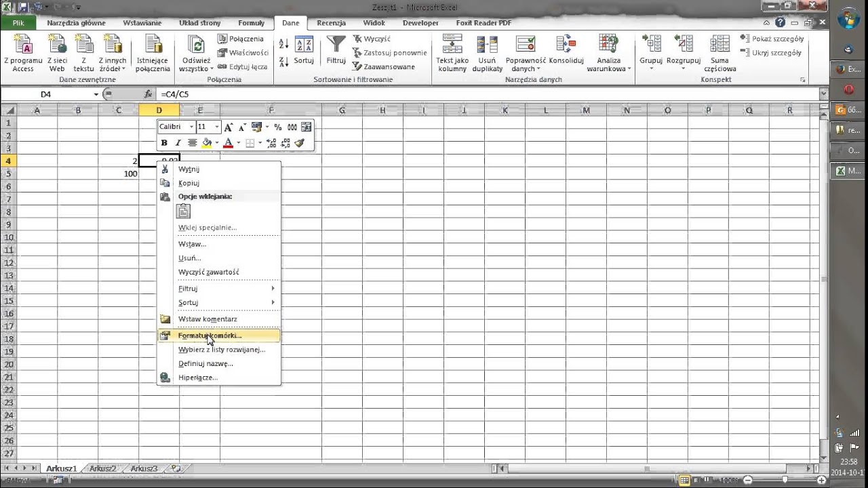Open the Sortuj dialog button

pyautogui.click(x=304, y=51)
